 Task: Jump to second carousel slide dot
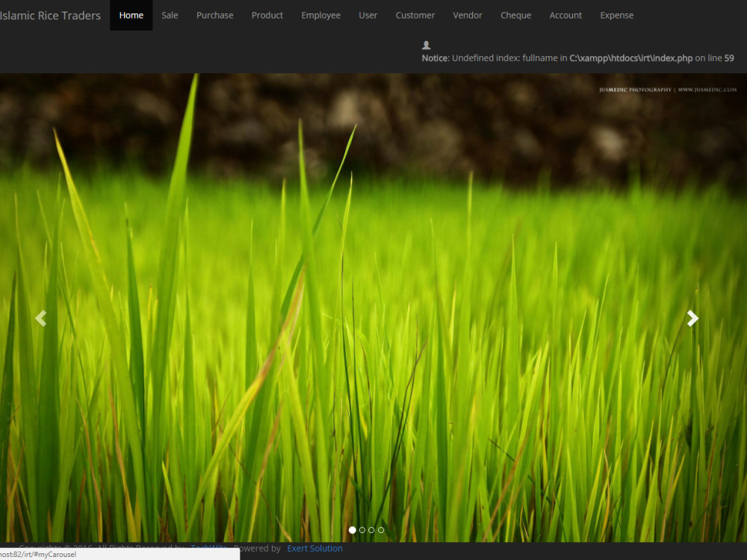pyautogui.click(x=362, y=530)
